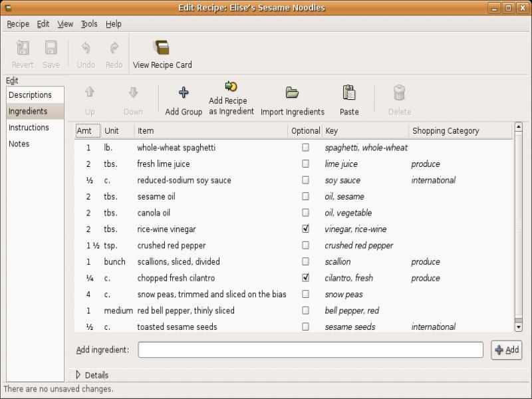Switch to Descriptions section
Viewport: 532px width, 399px height.
click(35, 95)
